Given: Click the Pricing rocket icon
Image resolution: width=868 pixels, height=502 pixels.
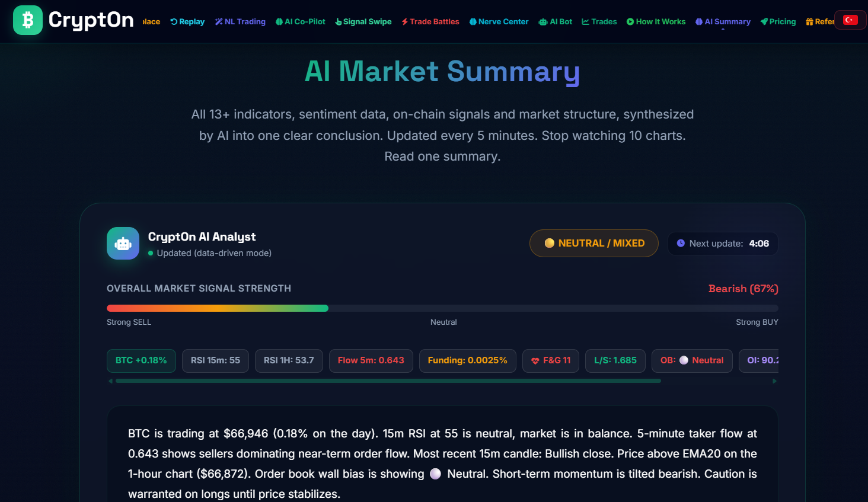Looking at the screenshot, I should click(764, 22).
